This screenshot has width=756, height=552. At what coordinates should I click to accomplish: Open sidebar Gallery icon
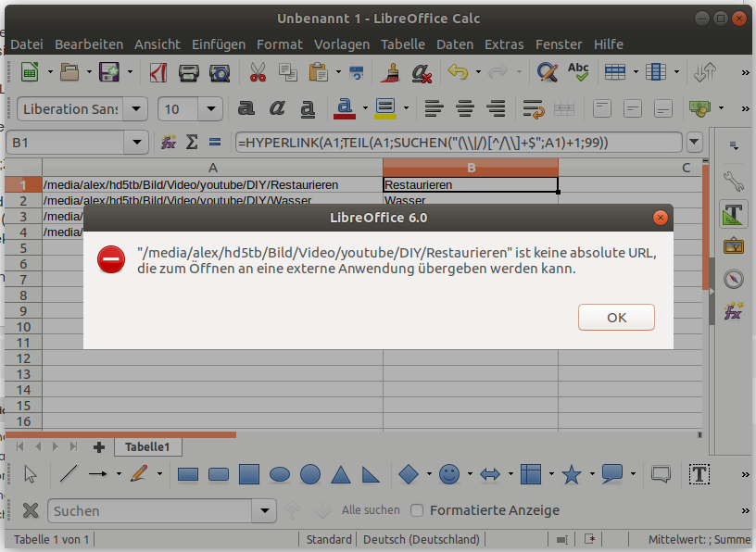[x=734, y=246]
